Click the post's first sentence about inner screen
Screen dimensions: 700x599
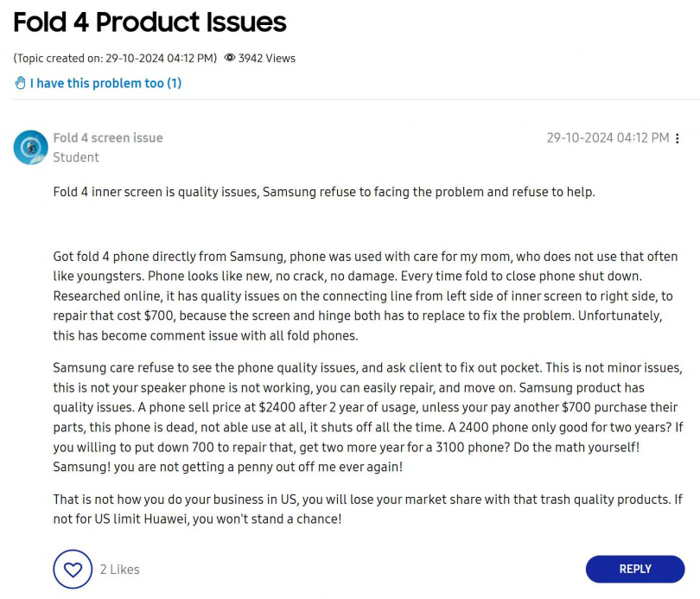[324, 192]
